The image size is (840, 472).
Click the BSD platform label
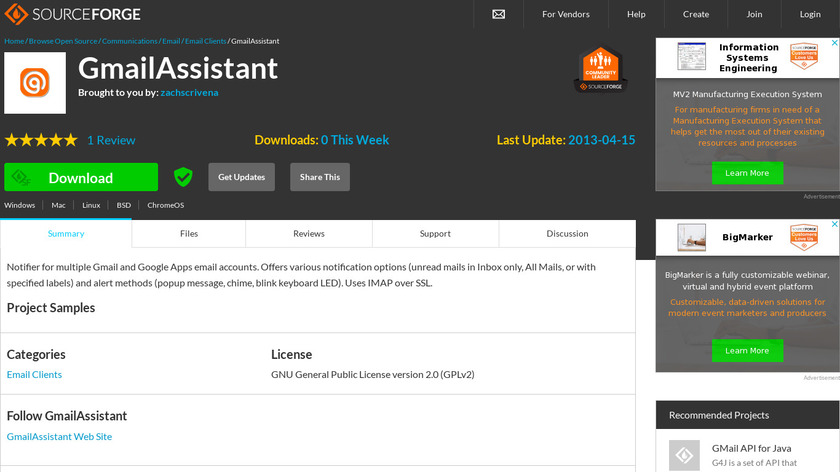click(x=124, y=205)
